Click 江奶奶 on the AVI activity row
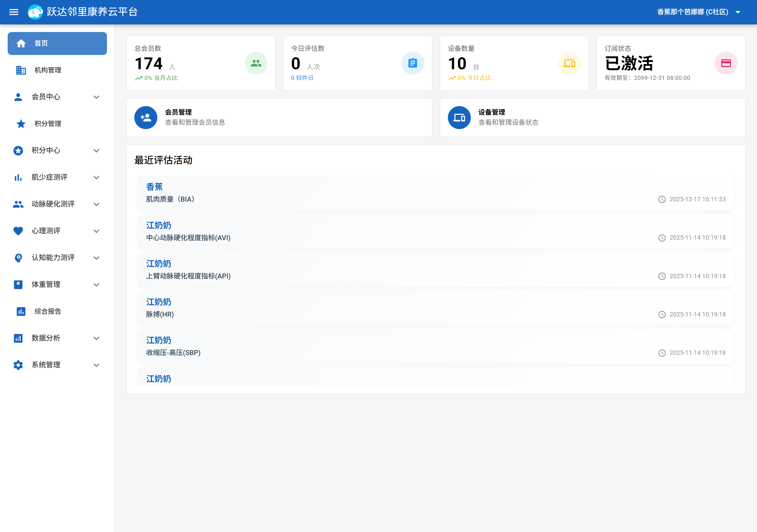Viewport: 757px width, 532px height. point(159,225)
